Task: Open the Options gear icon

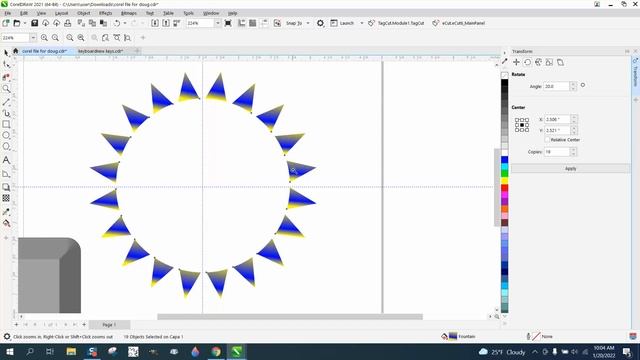Action: (320, 23)
